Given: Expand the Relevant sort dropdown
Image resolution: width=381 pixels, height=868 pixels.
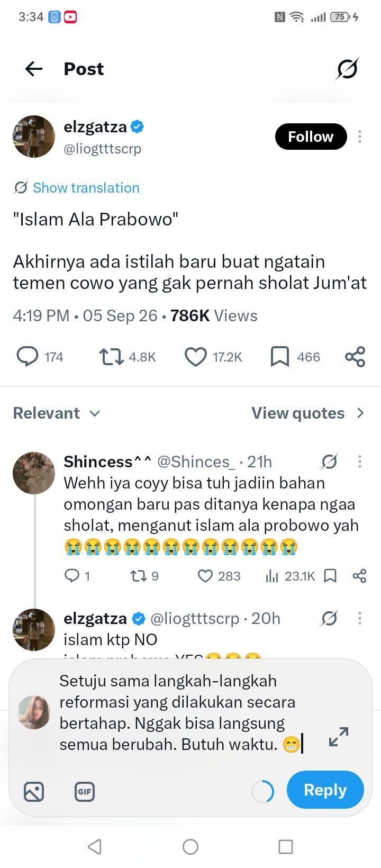Looking at the screenshot, I should [57, 413].
